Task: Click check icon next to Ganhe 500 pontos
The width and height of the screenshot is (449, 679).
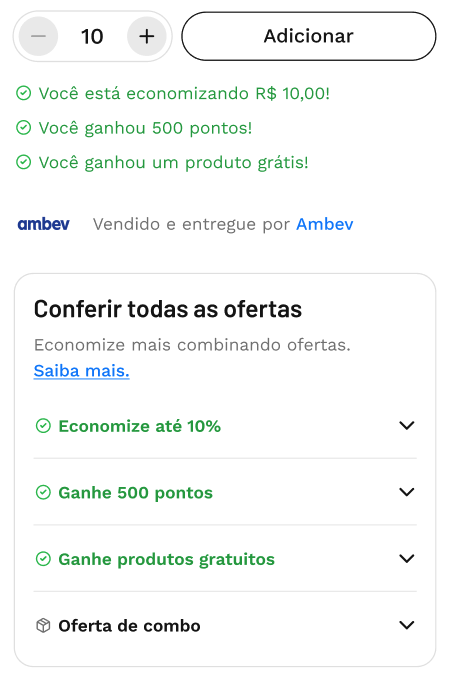Action: coord(43,492)
